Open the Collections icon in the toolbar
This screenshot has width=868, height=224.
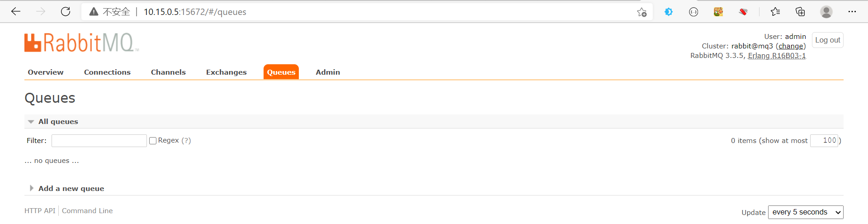[800, 12]
